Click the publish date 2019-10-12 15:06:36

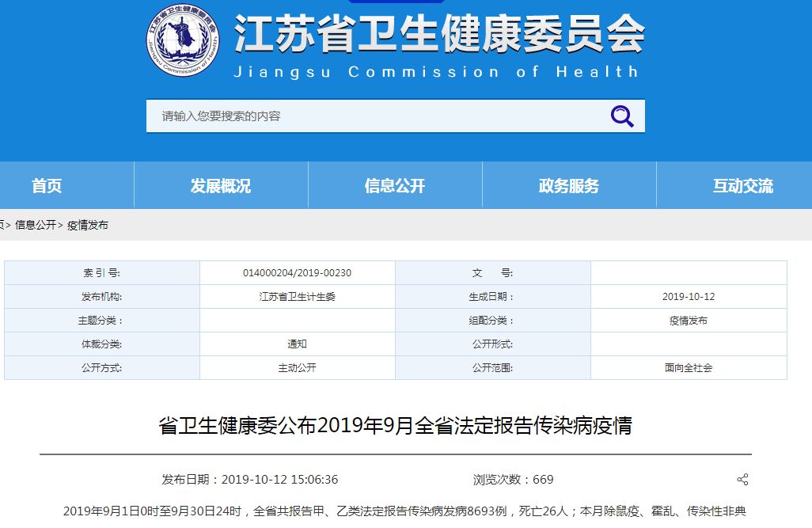[249, 479]
